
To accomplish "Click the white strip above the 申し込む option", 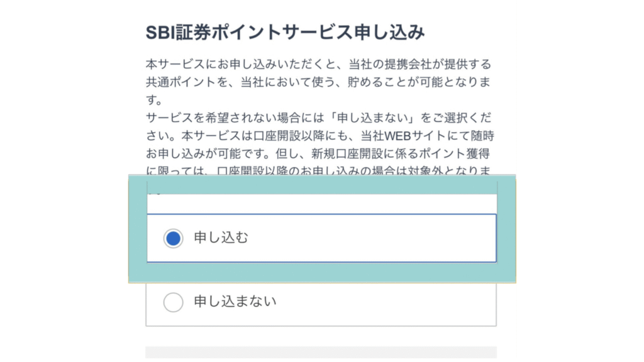I will point(321,204).
